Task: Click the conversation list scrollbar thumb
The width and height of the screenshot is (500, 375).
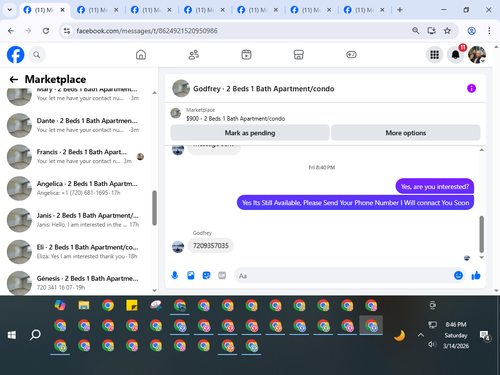Action: point(154,208)
